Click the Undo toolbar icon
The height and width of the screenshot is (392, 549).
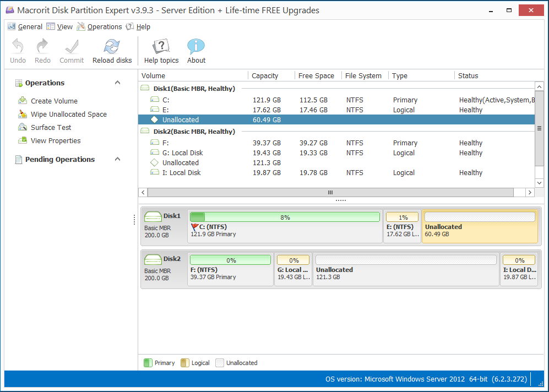tap(18, 46)
